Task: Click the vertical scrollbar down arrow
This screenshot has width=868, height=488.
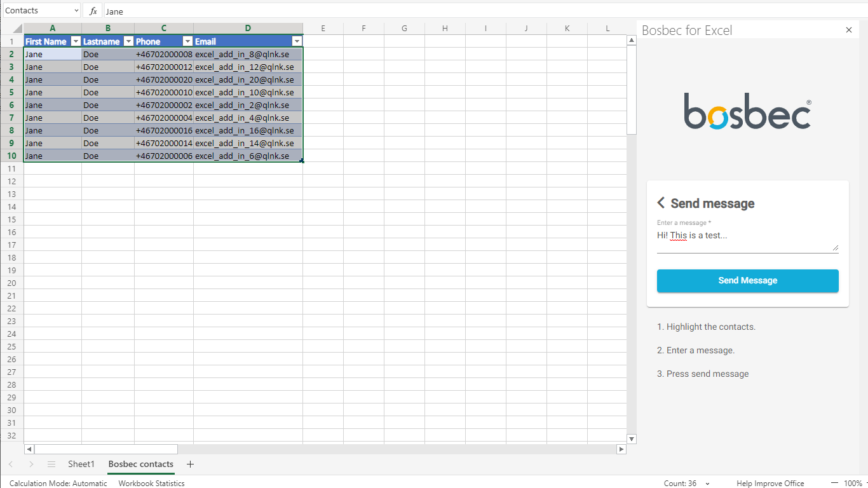Action: tap(632, 439)
